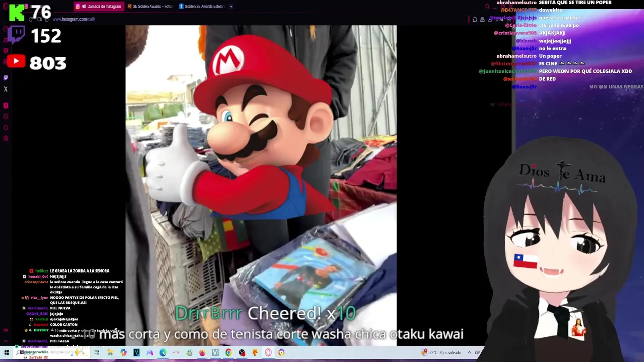Click chat message 'no le entra'
The height and width of the screenshot is (362, 644).
pos(552,48)
